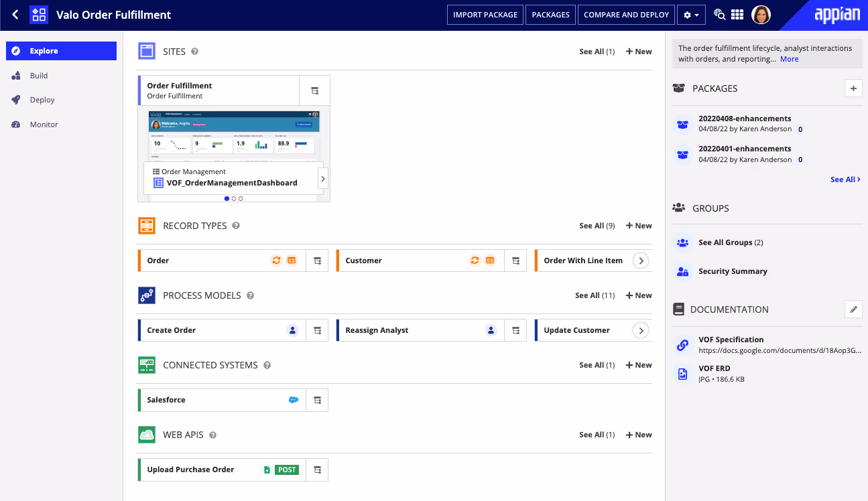Open 20220401-enhancements package
Image resolution: width=868 pixels, height=501 pixels.
[x=745, y=149]
